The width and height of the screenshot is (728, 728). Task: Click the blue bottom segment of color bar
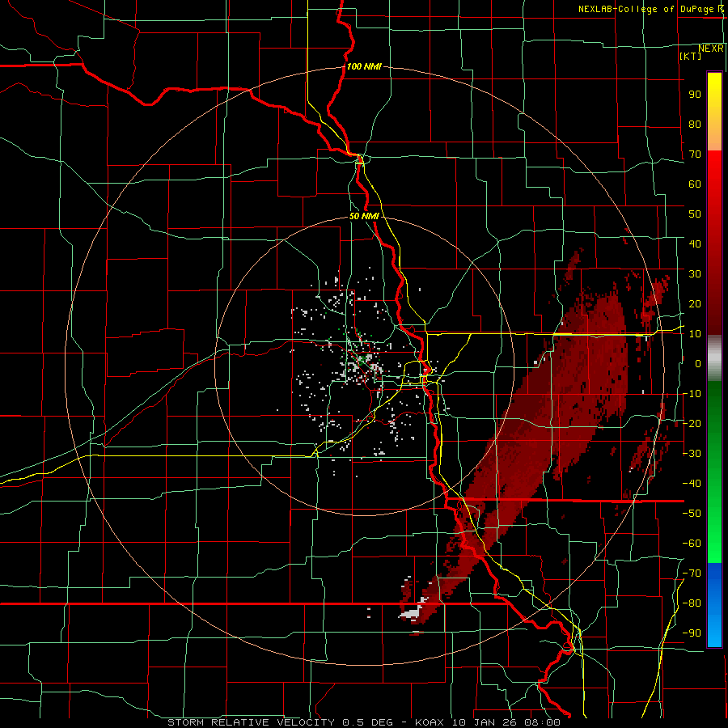point(714,605)
